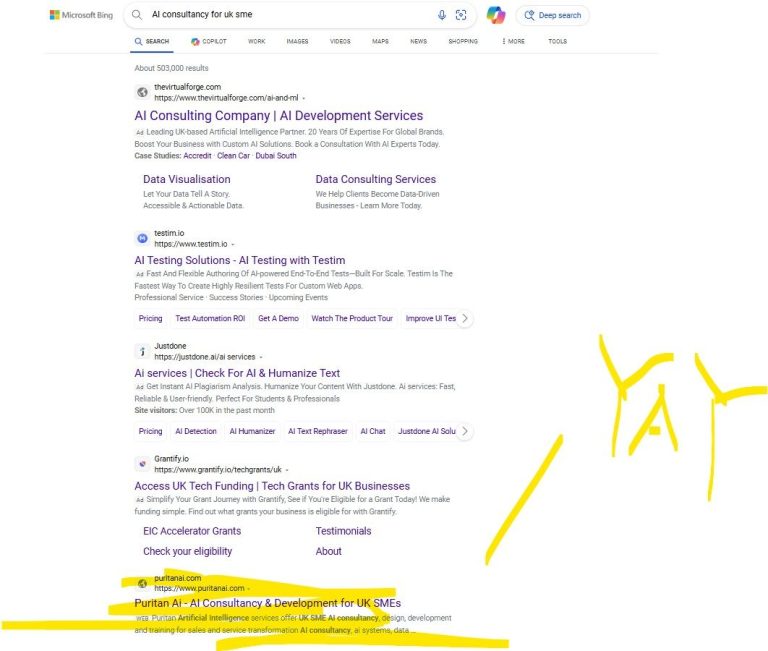
Task: Click the puritanai.com globe favicon
Action: click(x=143, y=583)
